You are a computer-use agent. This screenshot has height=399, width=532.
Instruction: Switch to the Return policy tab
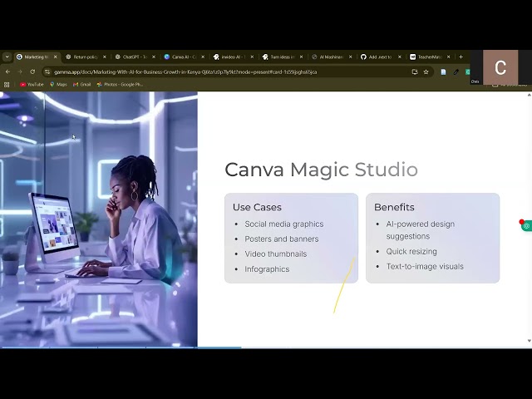tap(86, 57)
